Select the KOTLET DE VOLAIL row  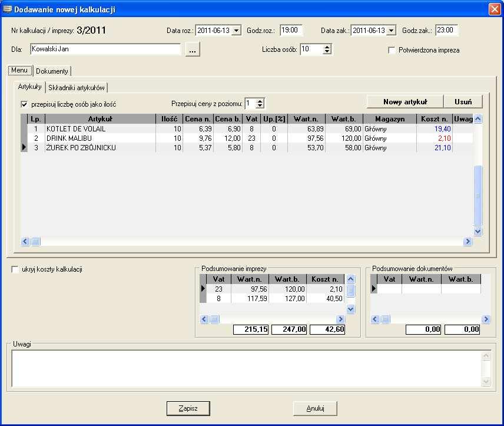[x=247, y=129]
